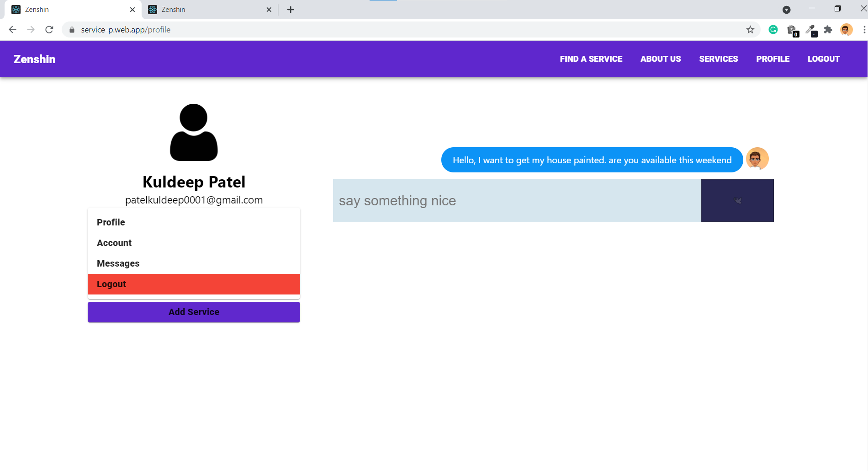Click the profile silhouette picture
This screenshot has width=868, height=471.
(x=194, y=132)
